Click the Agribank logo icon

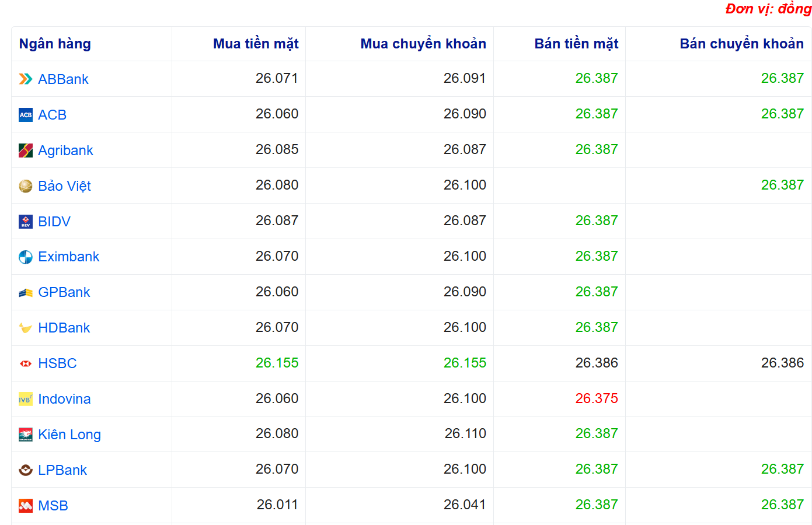point(25,150)
